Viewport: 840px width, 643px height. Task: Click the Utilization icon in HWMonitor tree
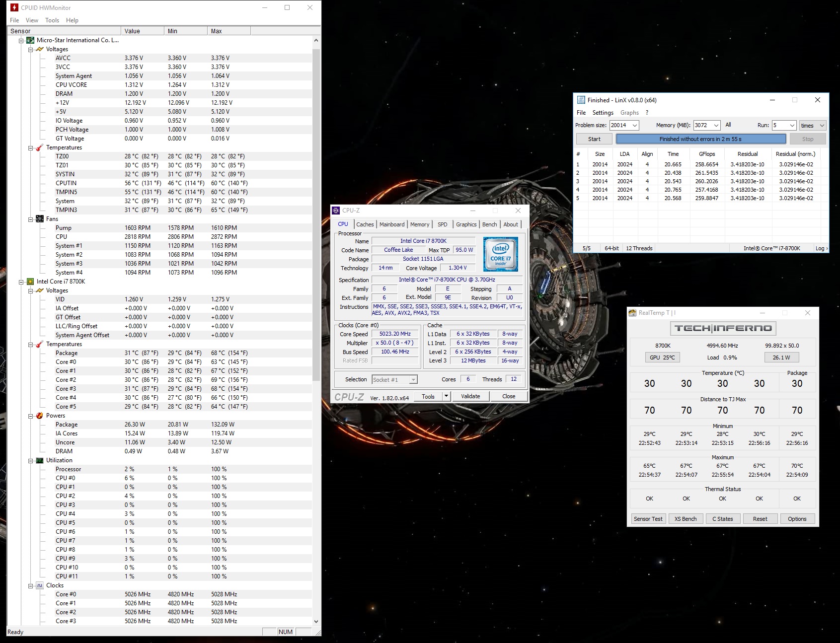coord(40,460)
